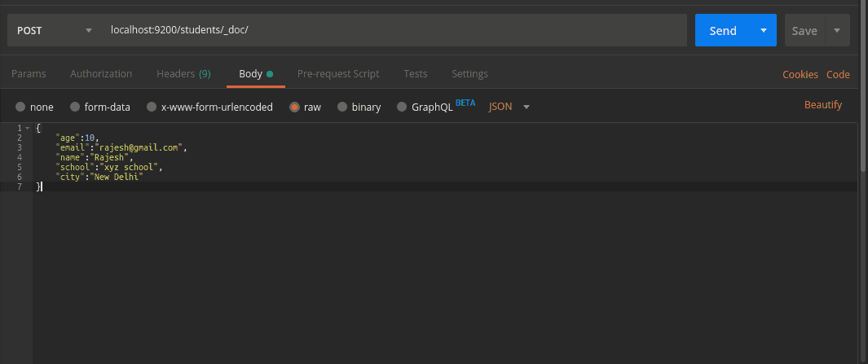The width and height of the screenshot is (868, 364).
Task: Open the Authorization tab
Action: coord(101,74)
